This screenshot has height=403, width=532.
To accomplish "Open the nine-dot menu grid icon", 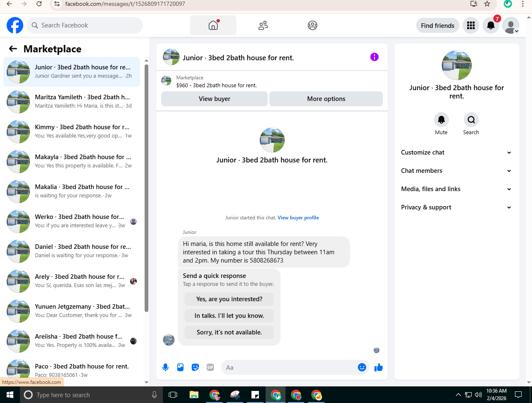I will point(471,25).
